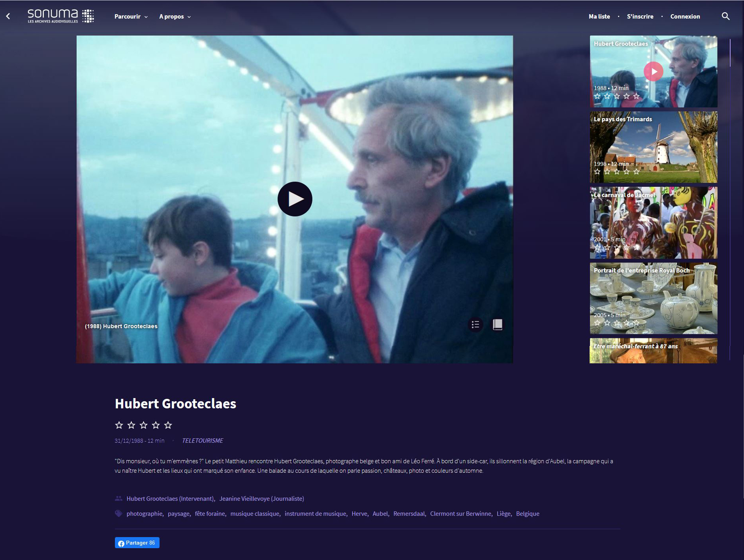Play the main Hubert Grooteclaes video
This screenshot has width=744, height=560.
[x=295, y=199]
